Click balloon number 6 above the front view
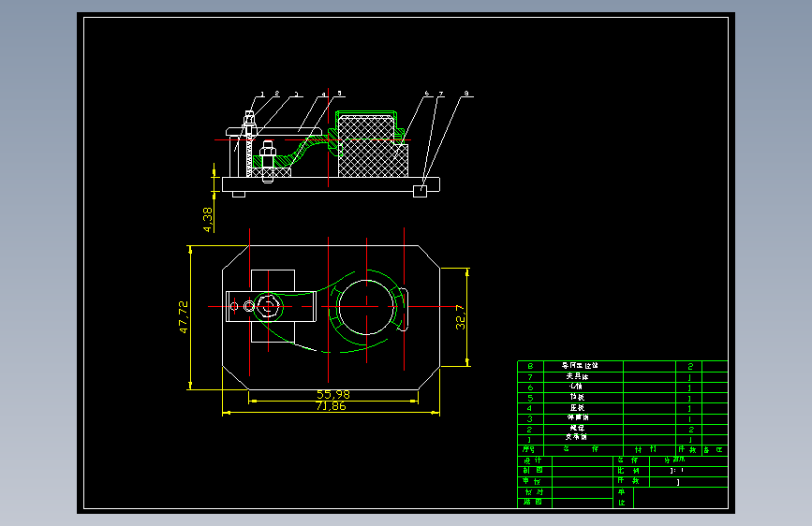Viewport: 812px width, 526px height. 427,94
